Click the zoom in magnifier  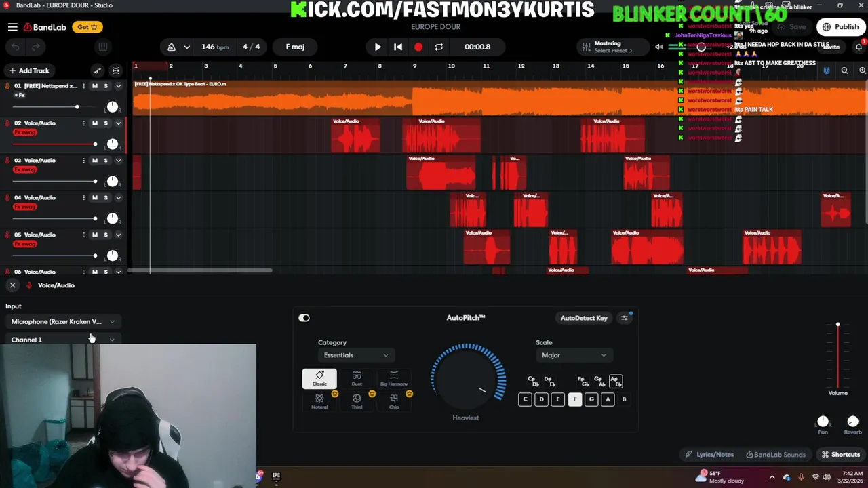(x=863, y=70)
